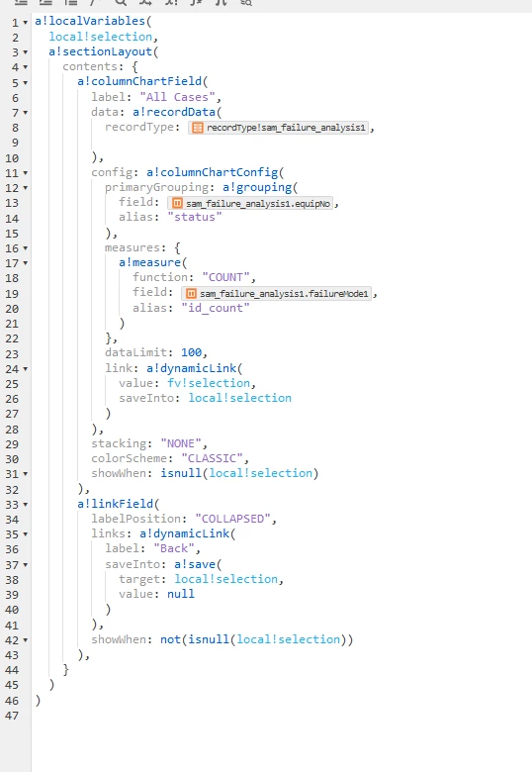Click the "All Cases" label string
Image resolution: width=532 pixels, height=772 pixels.
point(177,97)
